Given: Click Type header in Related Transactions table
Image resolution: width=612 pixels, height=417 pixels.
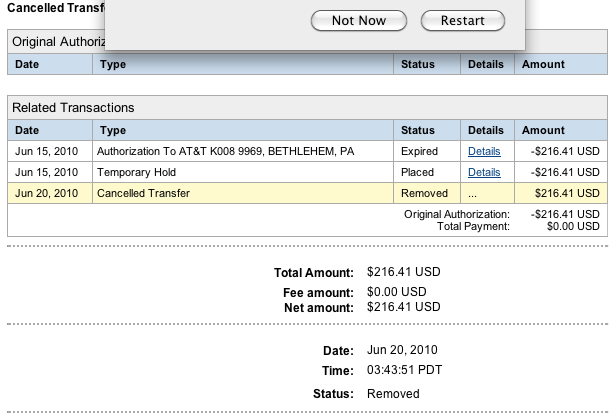Looking at the screenshot, I should click(x=114, y=131).
